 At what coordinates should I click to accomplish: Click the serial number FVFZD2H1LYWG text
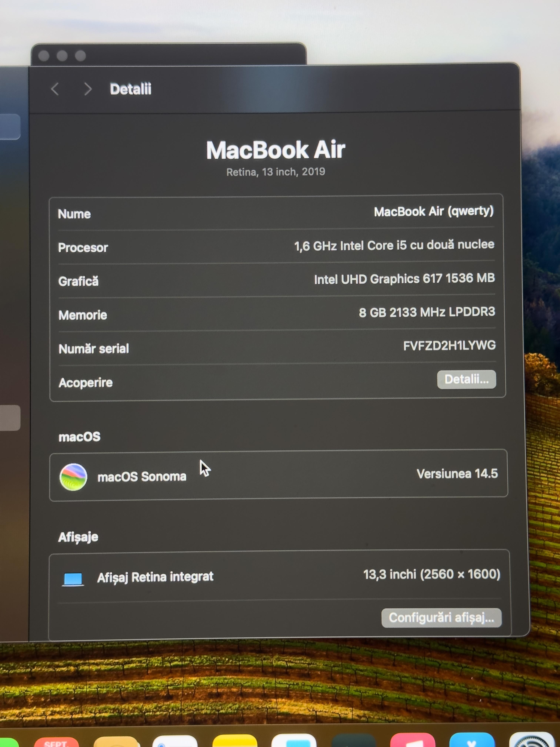coord(449,346)
